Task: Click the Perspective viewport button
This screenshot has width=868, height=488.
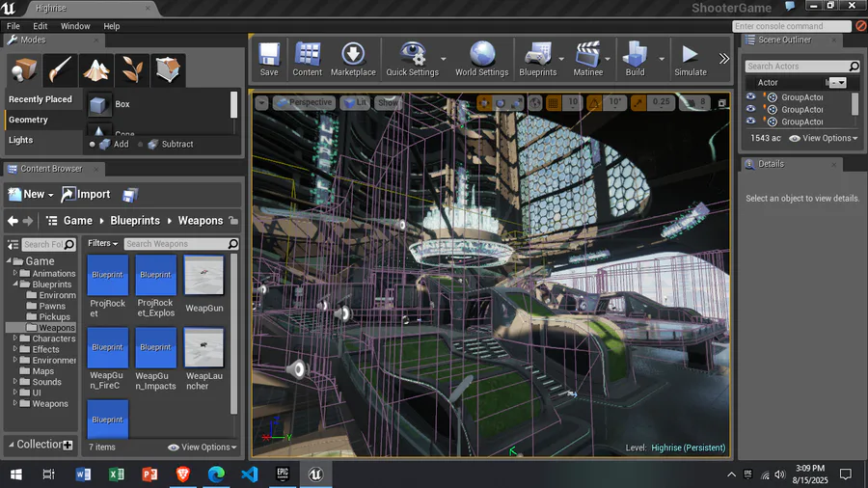Action: point(304,103)
